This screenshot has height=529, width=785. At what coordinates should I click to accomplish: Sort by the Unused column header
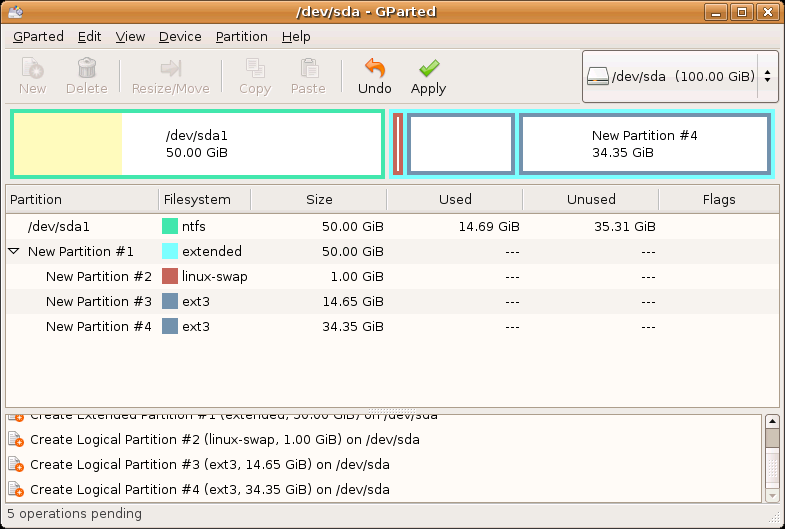(591, 199)
